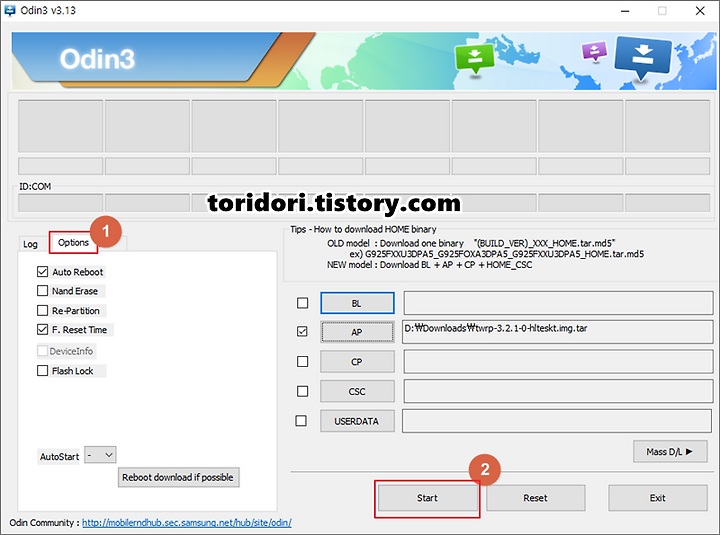Switch to the Options tab

[73, 242]
